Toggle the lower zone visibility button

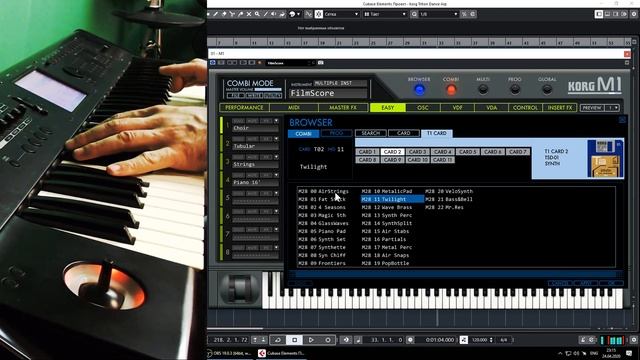(x=607, y=14)
